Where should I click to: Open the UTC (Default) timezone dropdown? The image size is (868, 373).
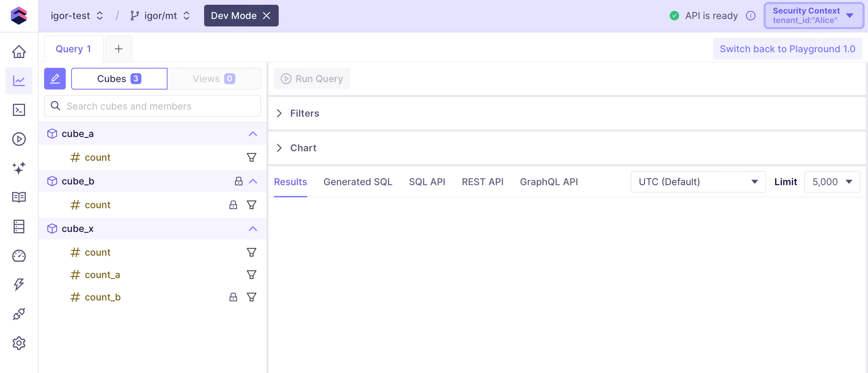click(x=698, y=182)
